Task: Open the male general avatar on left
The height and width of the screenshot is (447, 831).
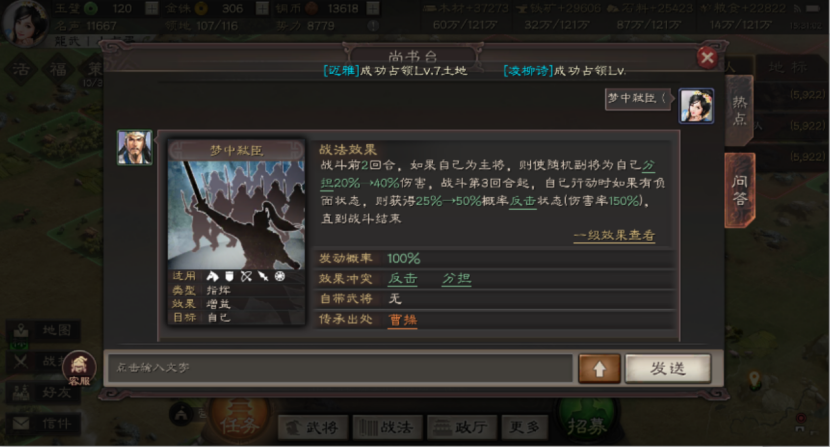Action: pyautogui.click(x=135, y=147)
